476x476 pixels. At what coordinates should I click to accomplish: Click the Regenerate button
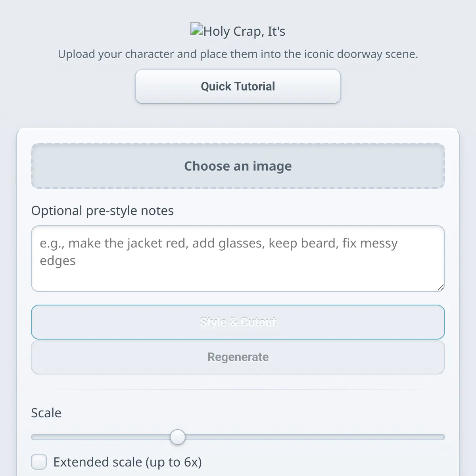pos(238,357)
